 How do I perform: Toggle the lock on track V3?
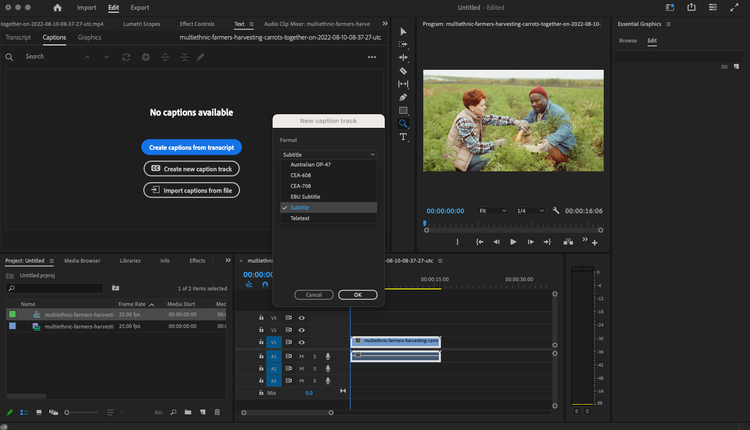point(261,318)
